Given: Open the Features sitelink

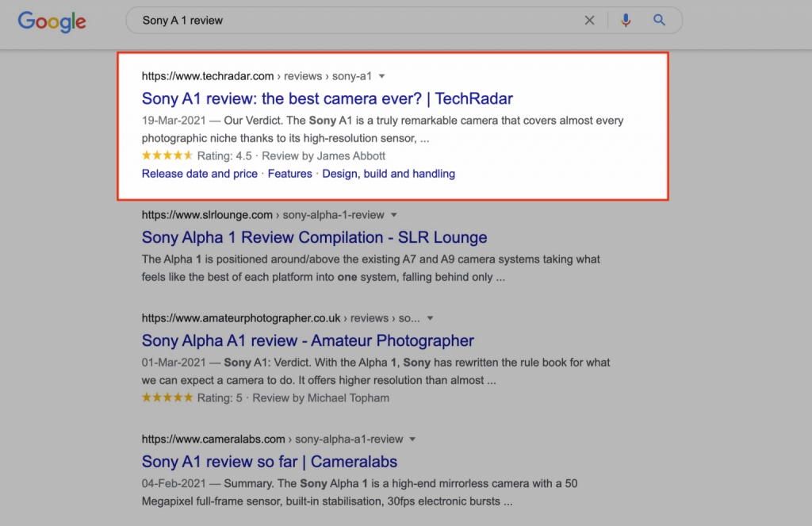Looking at the screenshot, I should [x=289, y=174].
